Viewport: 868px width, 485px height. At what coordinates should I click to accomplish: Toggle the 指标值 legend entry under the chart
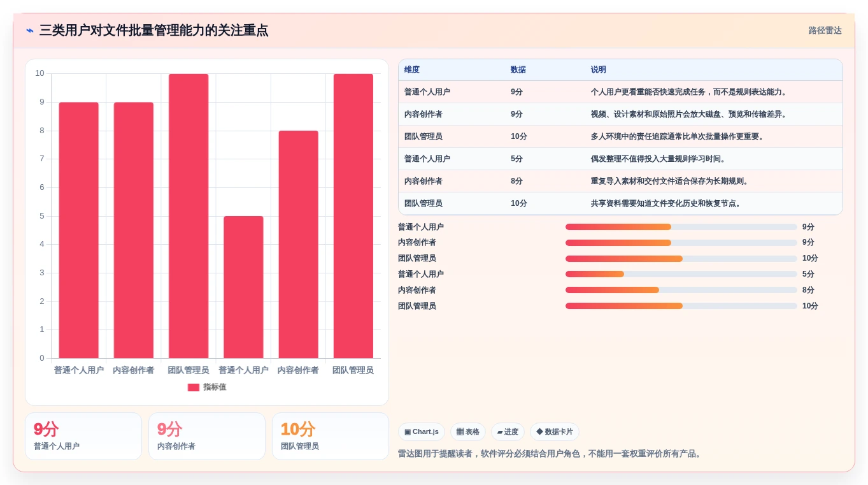[x=206, y=387]
